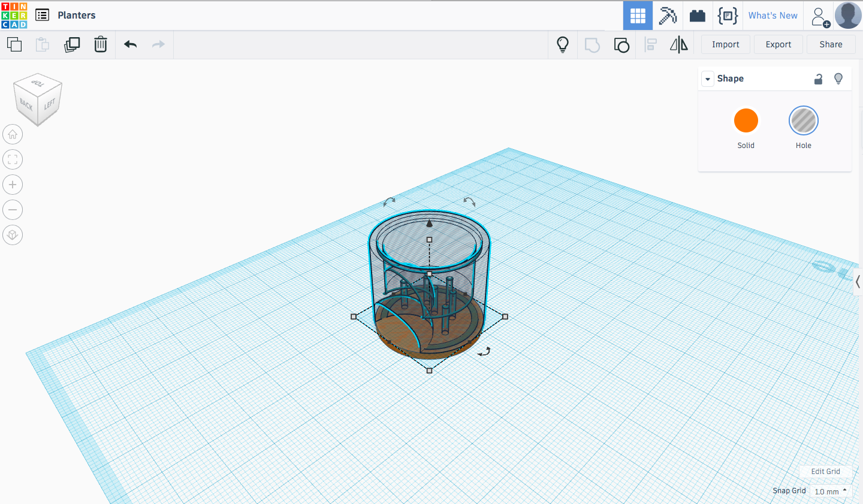Click the Import button
The image size is (863, 504).
(725, 44)
